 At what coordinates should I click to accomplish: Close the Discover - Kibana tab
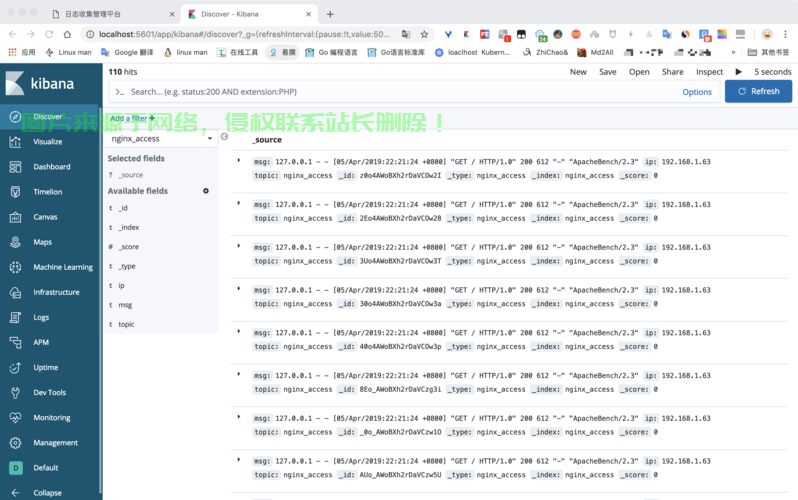[308, 14]
